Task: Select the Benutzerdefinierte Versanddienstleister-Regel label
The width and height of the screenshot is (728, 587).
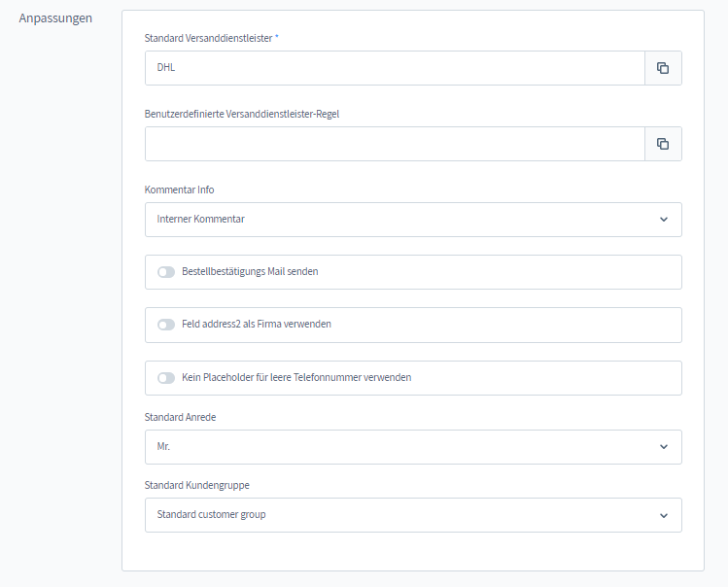Action: pyautogui.click(x=242, y=114)
